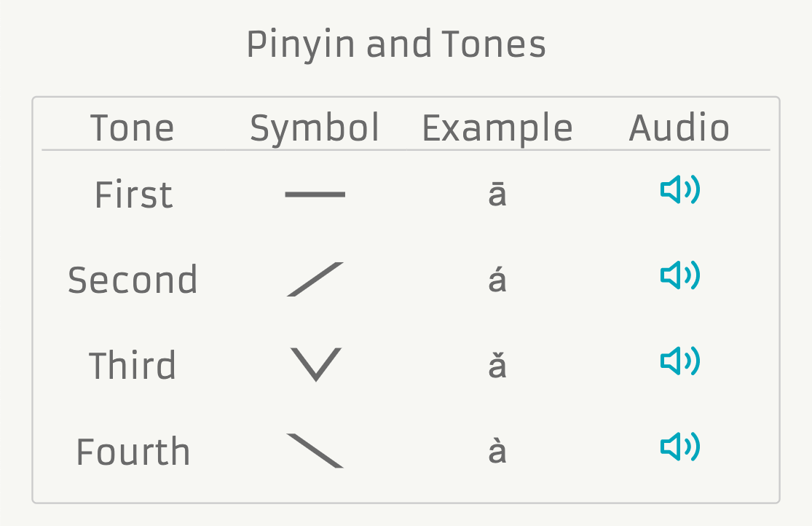Click the "Audio" column header
This screenshot has width=812, height=526.
click(679, 128)
